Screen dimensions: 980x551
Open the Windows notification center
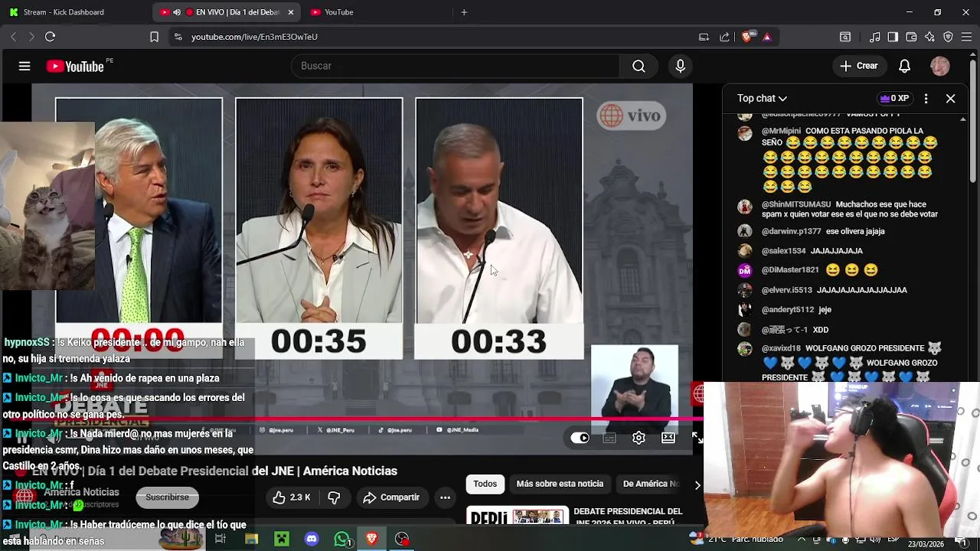click(961, 543)
